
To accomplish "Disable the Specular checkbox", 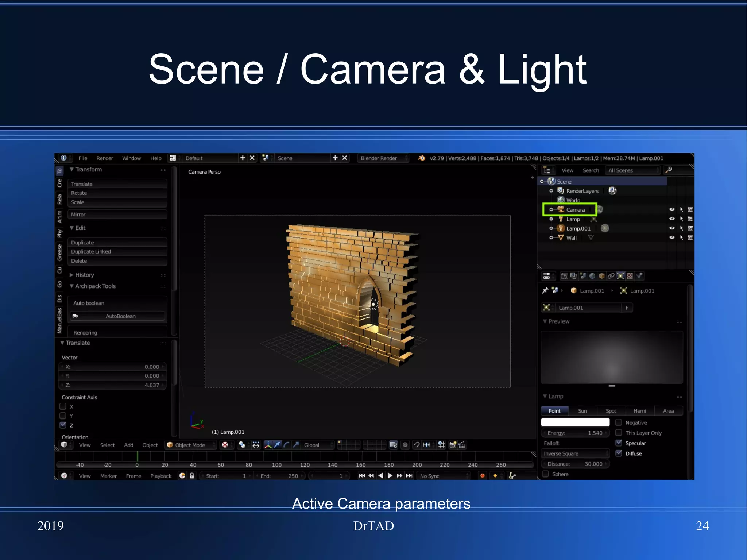I will point(619,443).
